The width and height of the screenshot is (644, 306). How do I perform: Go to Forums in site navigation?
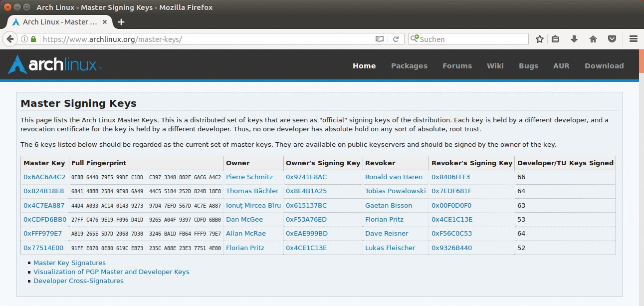click(x=457, y=66)
